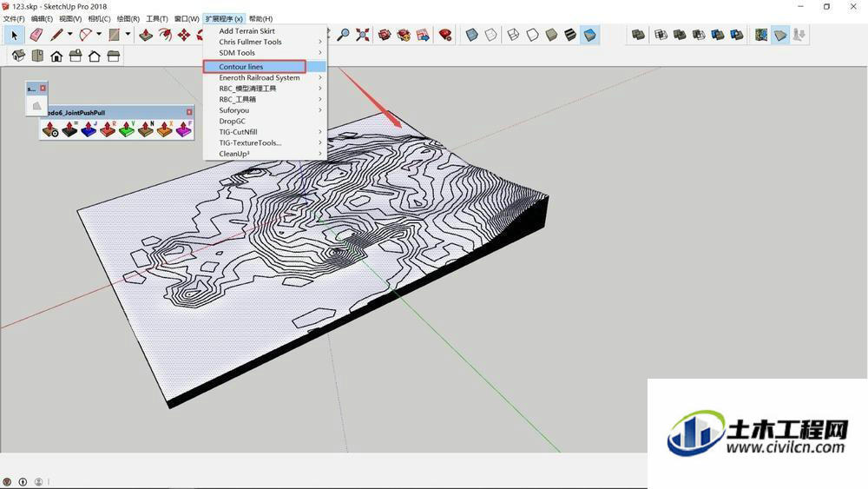The image size is (868, 489).
Task: Click the Send to LayOut icon
Action: (423, 36)
